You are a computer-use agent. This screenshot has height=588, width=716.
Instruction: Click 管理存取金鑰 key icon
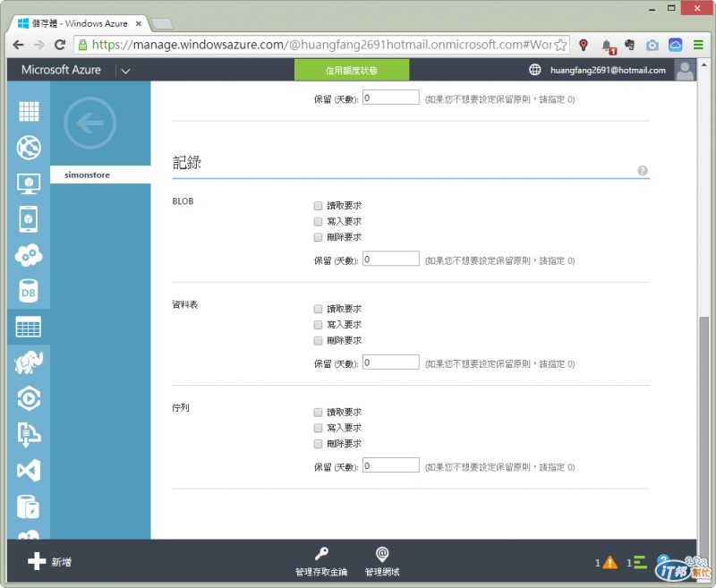pos(321,554)
